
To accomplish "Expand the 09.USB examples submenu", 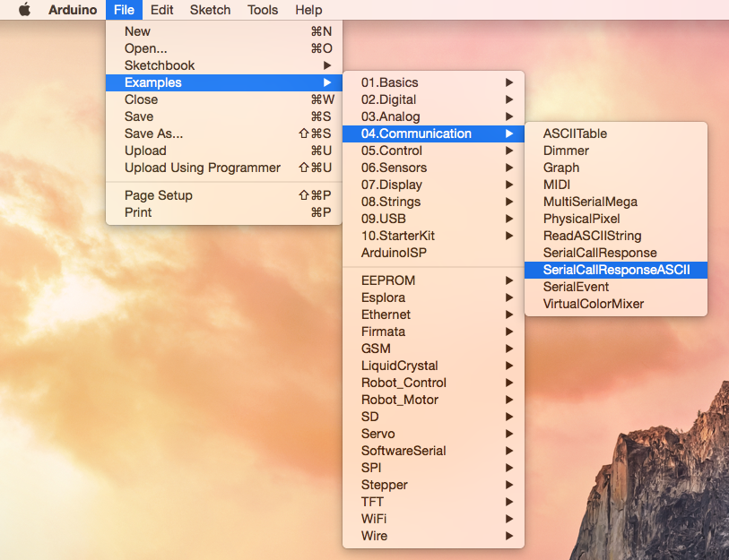I will [433, 219].
